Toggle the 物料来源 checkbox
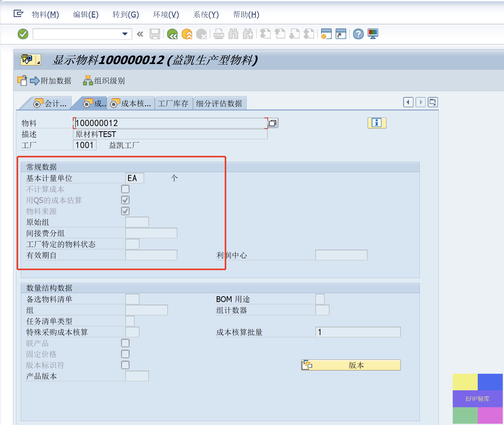Viewport: 504px width, 425px height. [125, 211]
